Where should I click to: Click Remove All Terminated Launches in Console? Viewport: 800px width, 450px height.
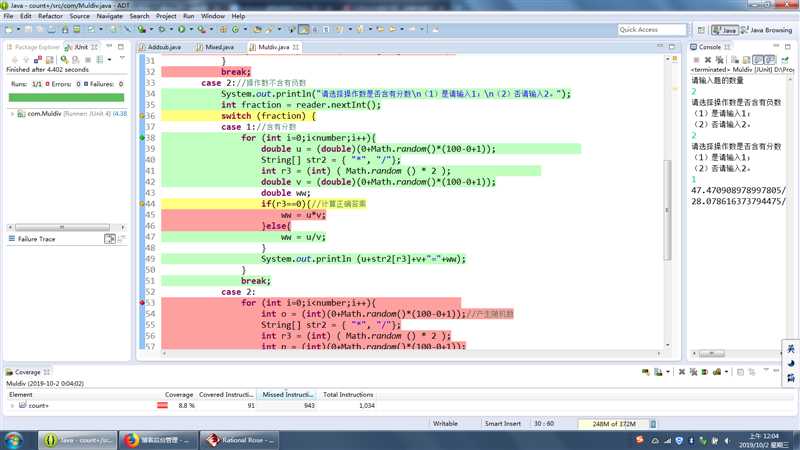[x=719, y=60]
